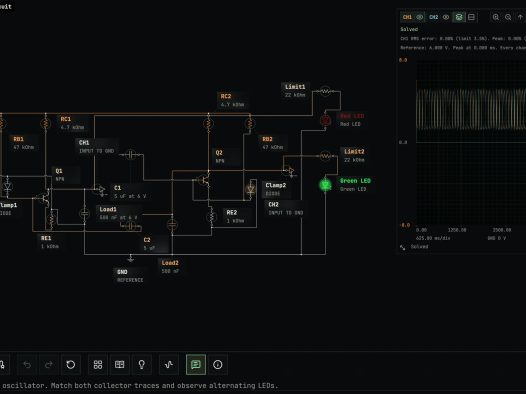This screenshot has height=394, width=526.
Task: Click the CH1 INPUT TO GND label
Action: [96, 147]
